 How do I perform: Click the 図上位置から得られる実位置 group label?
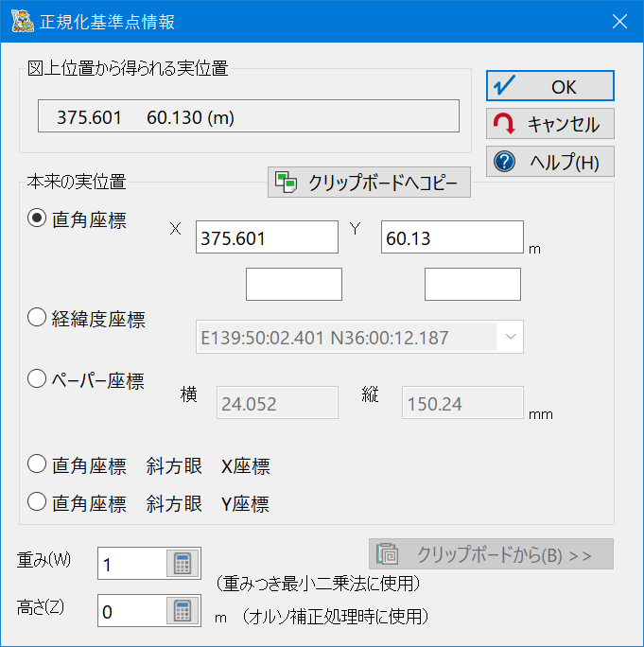tap(128, 68)
